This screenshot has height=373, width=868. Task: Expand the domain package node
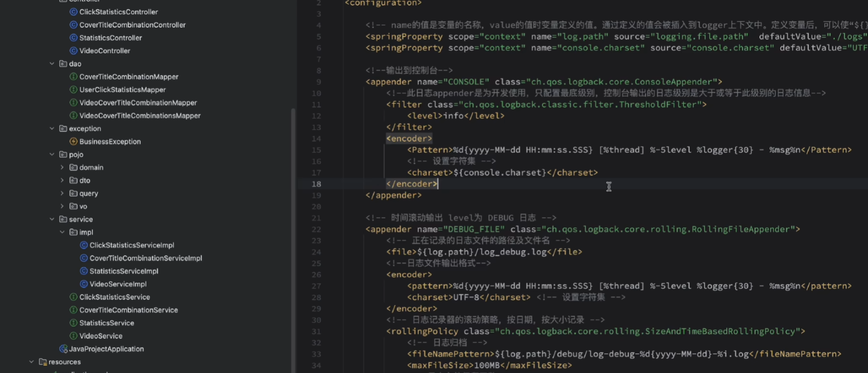pyautogui.click(x=62, y=168)
